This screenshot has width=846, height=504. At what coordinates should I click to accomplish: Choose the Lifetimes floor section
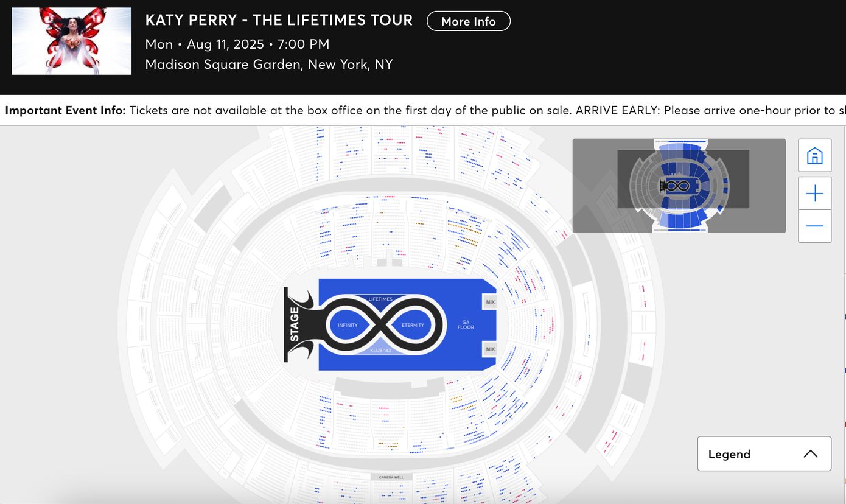(x=380, y=299)
